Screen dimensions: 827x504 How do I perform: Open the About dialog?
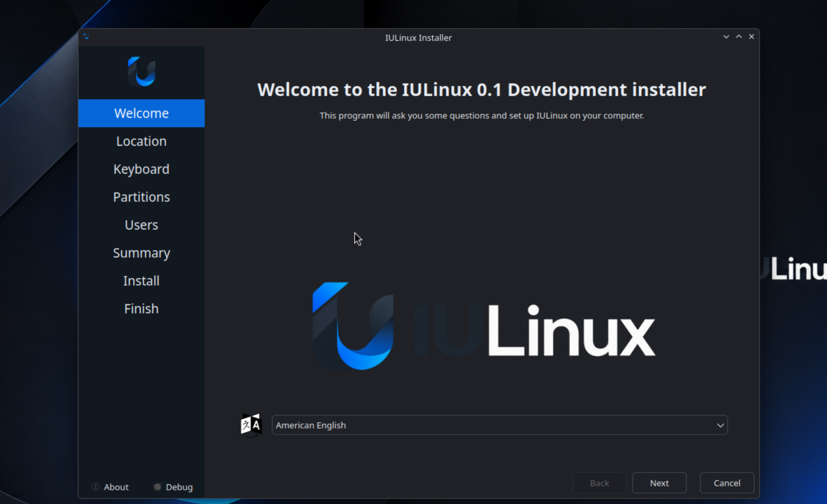coord(110,487)
